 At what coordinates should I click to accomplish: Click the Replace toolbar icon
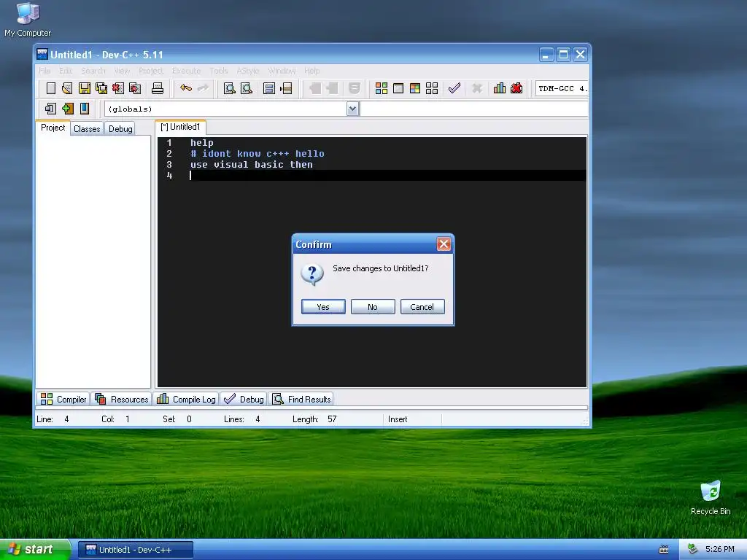247,88
